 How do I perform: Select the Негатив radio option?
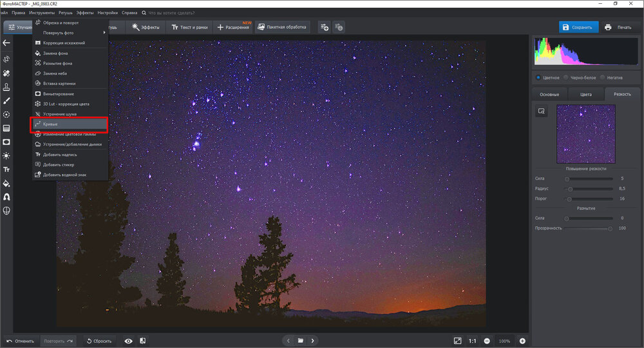pos(603,77)
